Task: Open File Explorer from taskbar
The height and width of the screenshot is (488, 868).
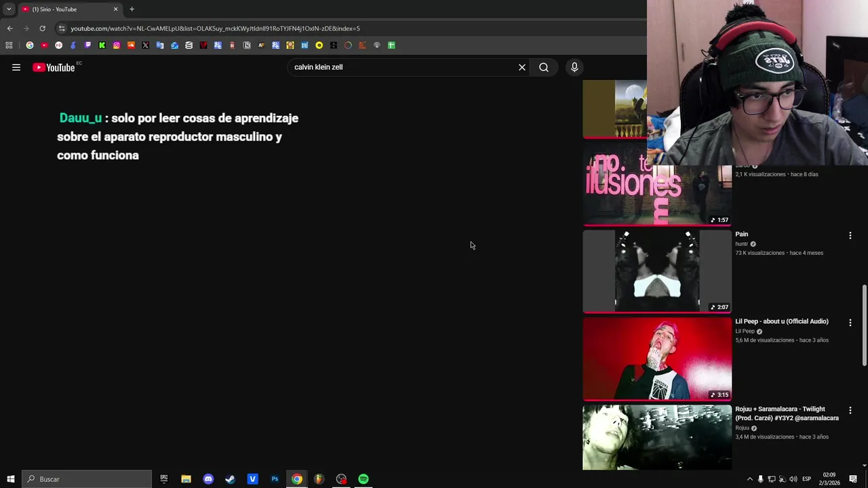Action: pos(186,479)
